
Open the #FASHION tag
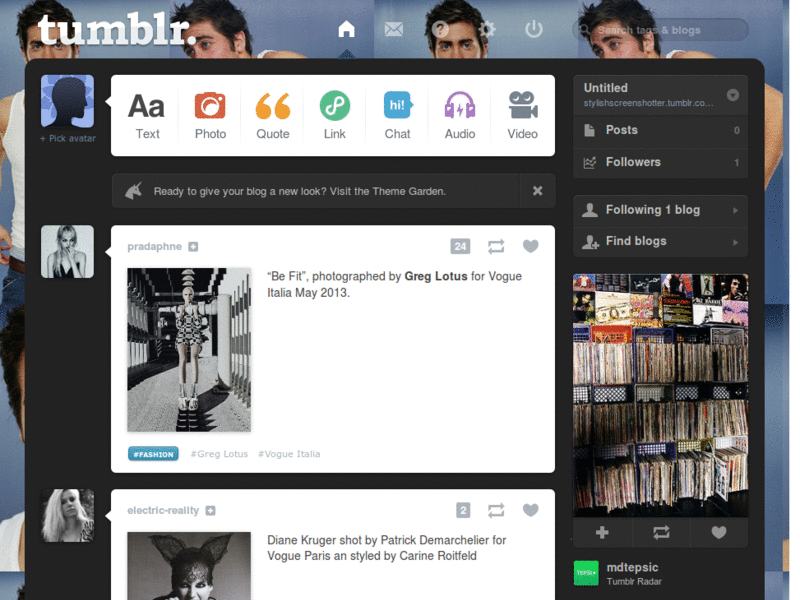coord(153,454)
